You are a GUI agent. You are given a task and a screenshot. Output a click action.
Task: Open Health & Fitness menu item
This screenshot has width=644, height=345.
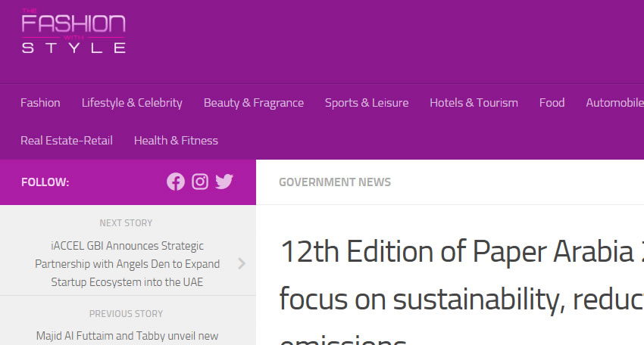click(x=176, y=140)
